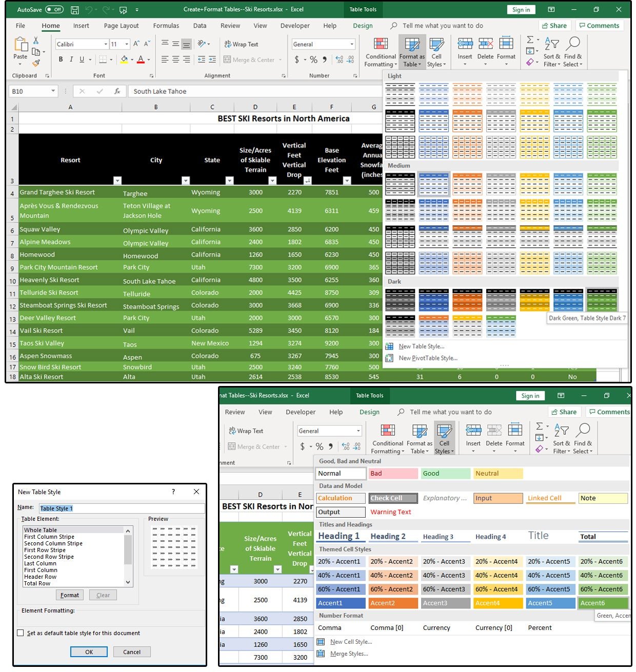
Task: Click Wrap Text in top Excel window
Action: pyautogui.click(x=241, y=44)
